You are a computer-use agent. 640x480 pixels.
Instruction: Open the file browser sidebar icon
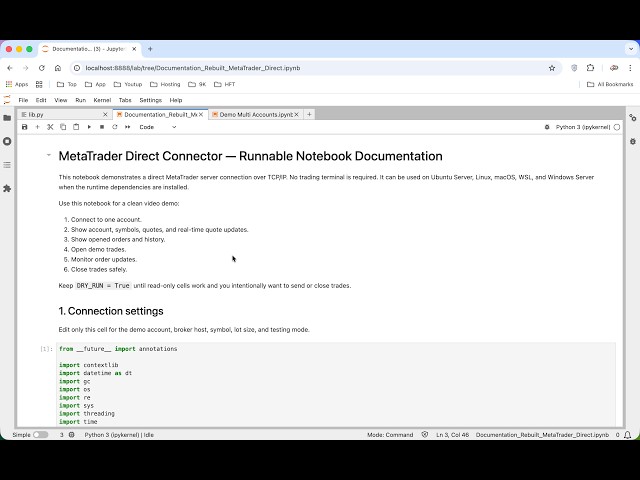tap(7, 118)
